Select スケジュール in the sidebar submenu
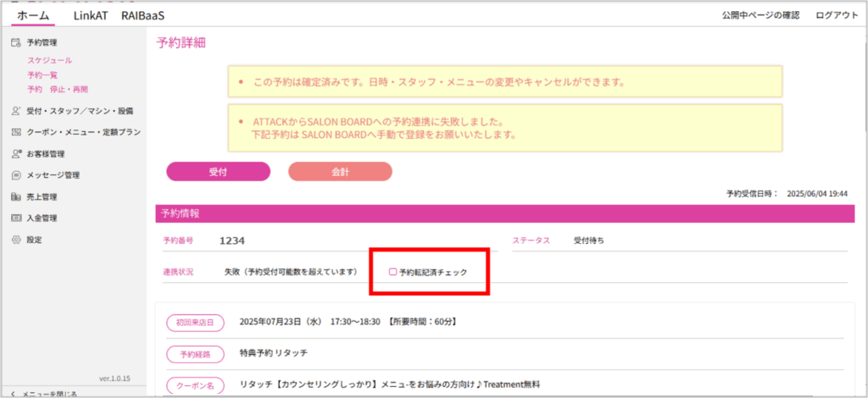The height and width of the screenshot is (398, 868). (49, 61)
